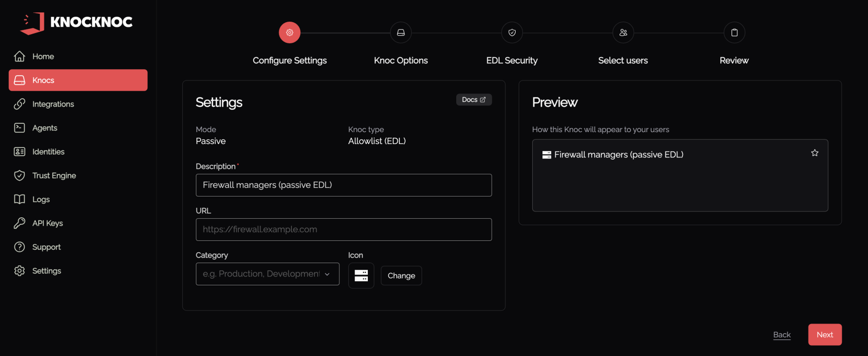Click the Identities ID card icon

pos(20,152)
